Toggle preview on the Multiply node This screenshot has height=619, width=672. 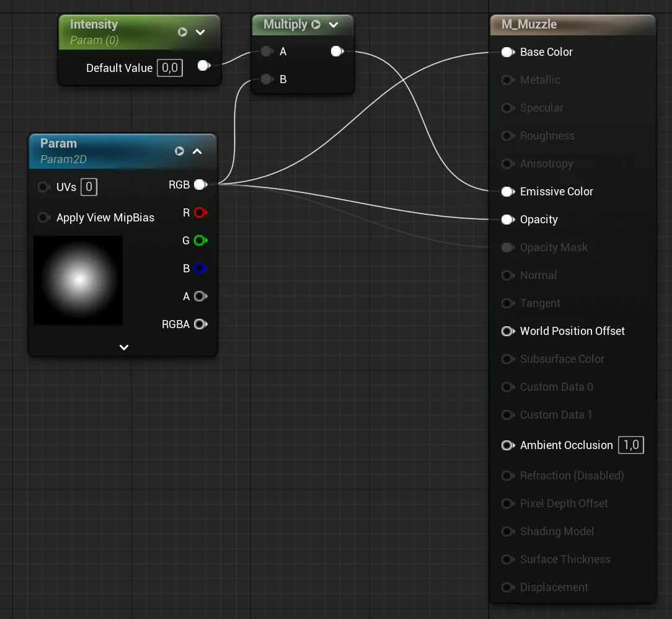click(x=316, y=24)
